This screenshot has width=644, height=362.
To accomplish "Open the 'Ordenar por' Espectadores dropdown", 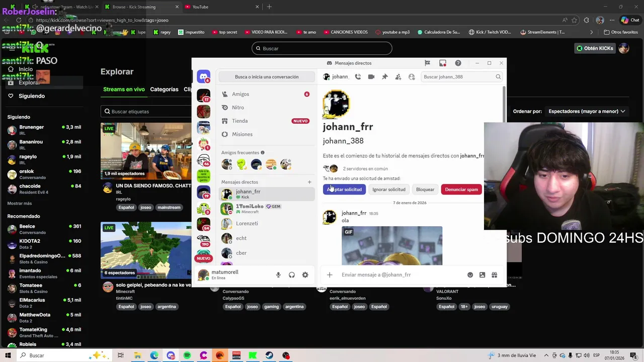I will coord(587,111).
